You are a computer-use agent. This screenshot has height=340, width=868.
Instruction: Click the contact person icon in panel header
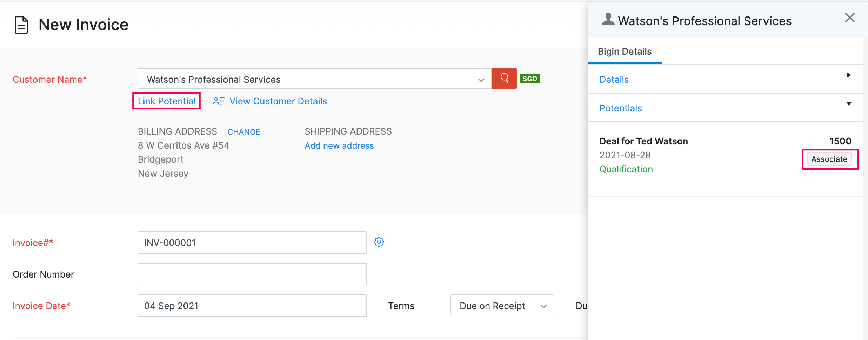[608, 20]
